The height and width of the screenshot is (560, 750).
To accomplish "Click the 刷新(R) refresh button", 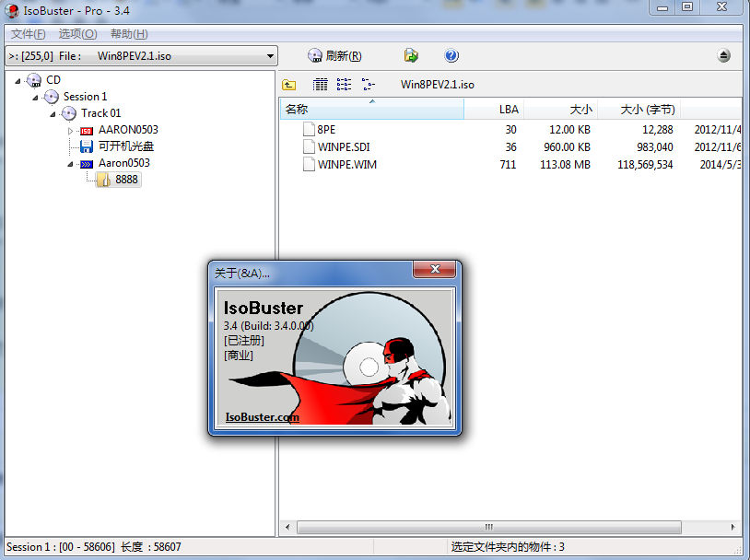I will coord(334,56).
